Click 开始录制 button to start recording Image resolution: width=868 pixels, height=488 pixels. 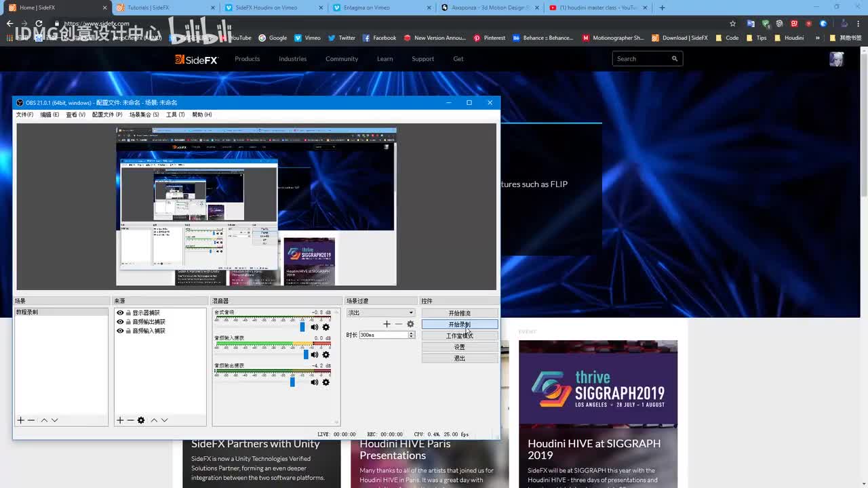pos(460,325)
